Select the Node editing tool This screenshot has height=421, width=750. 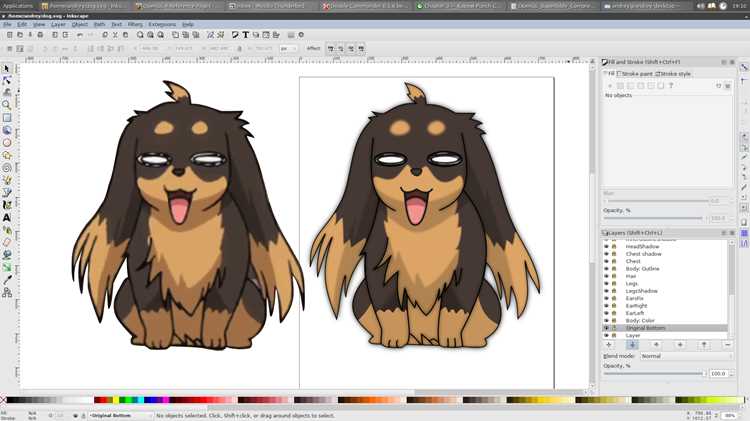(7, 80)
